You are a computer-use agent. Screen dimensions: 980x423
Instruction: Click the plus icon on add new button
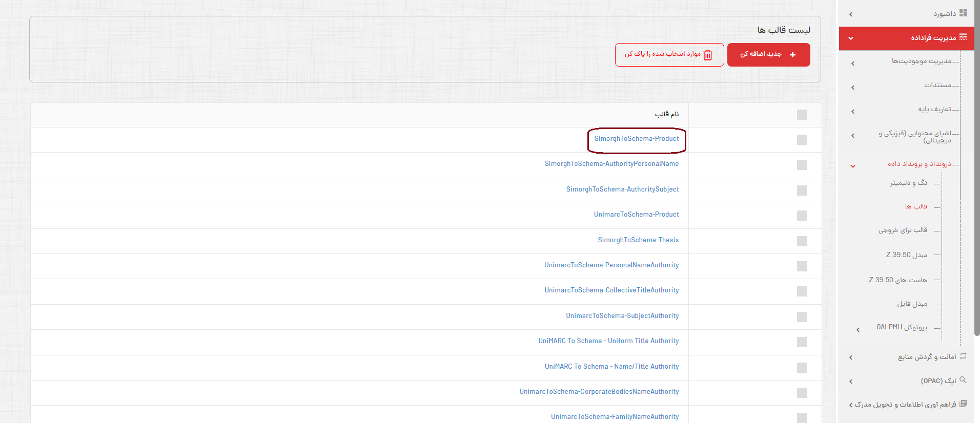[x=792, y=55]
